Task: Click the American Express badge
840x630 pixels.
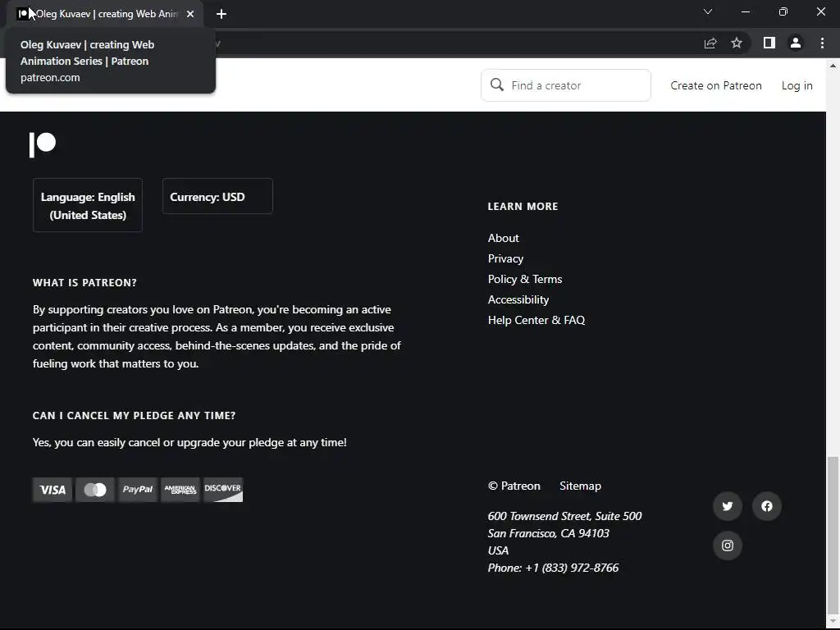Action: 180,490
